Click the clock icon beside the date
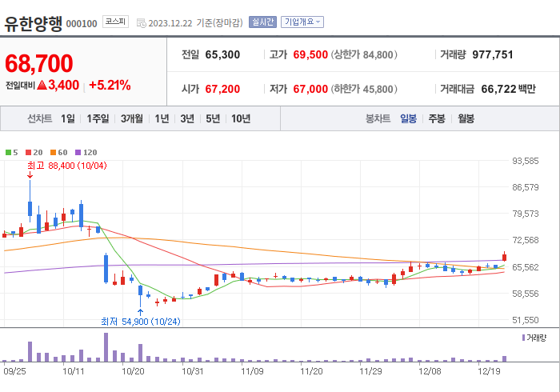Viewport: 560px width, 392px height. (142, 23)
